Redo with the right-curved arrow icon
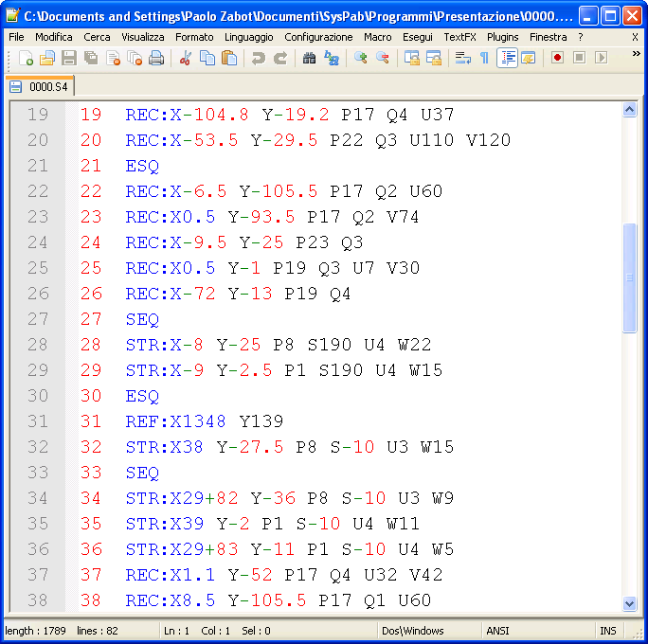 tap(280, 58)
